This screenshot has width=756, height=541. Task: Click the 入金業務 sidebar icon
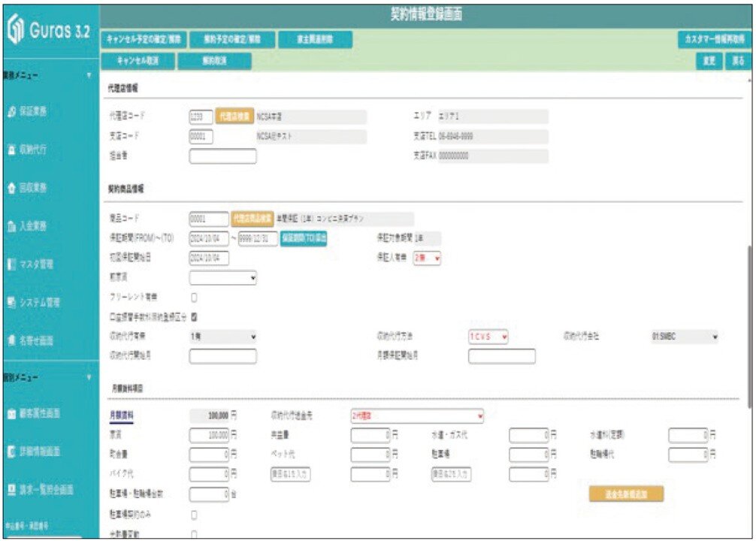coord(11,225)
